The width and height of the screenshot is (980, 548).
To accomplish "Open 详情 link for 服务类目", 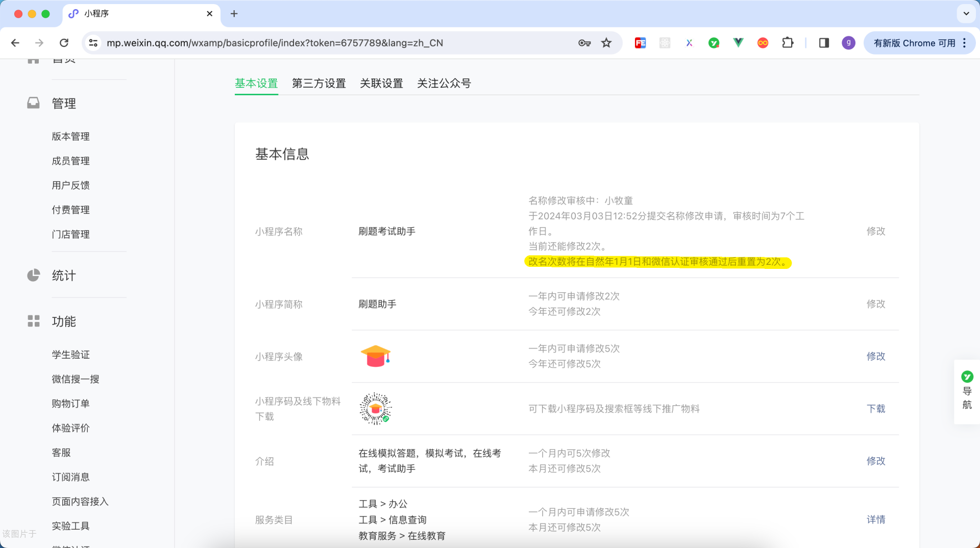I will click(x=875, y=519).
